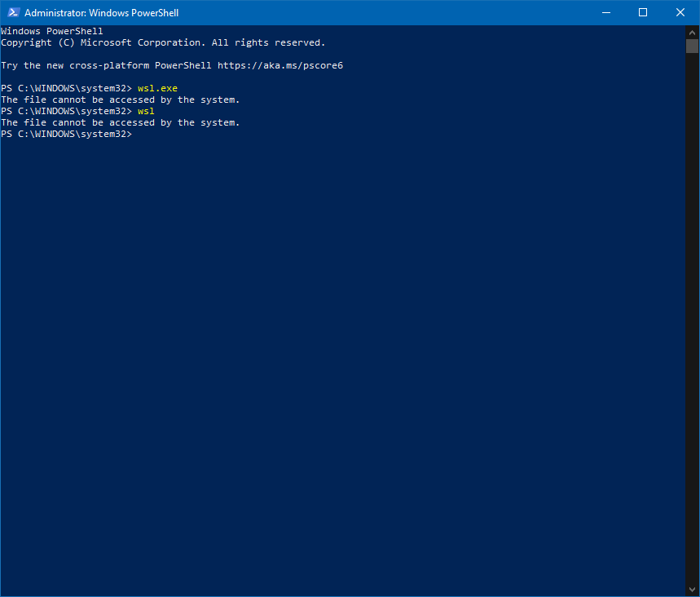Minimize the PowerShell window
Screen dimensions: 700x597
[x=605, y=12]
